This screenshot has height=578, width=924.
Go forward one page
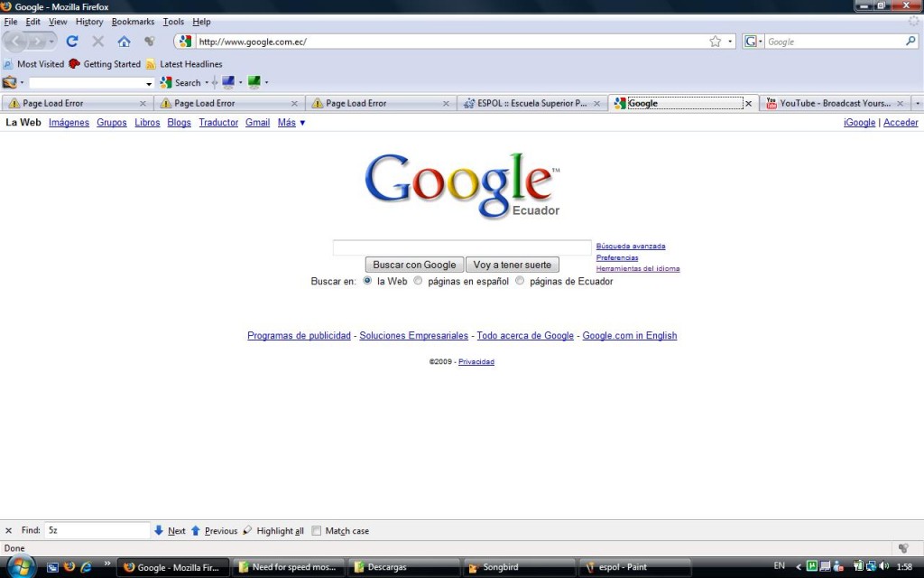[36, 42]
